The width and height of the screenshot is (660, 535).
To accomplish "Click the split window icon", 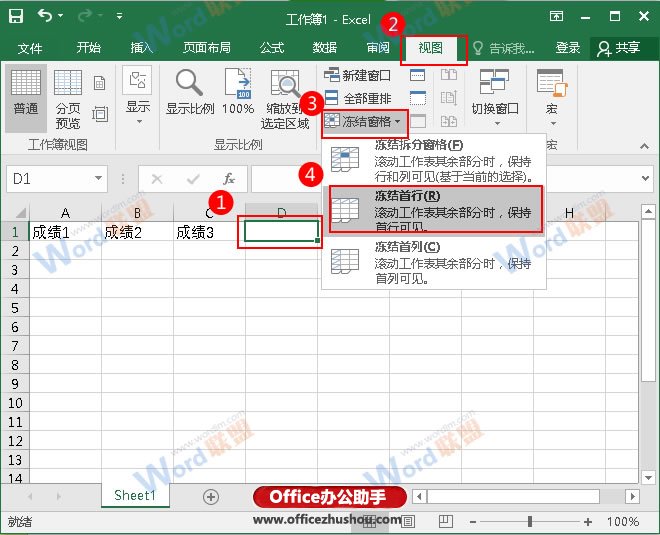I will click(x=417, y=75).
